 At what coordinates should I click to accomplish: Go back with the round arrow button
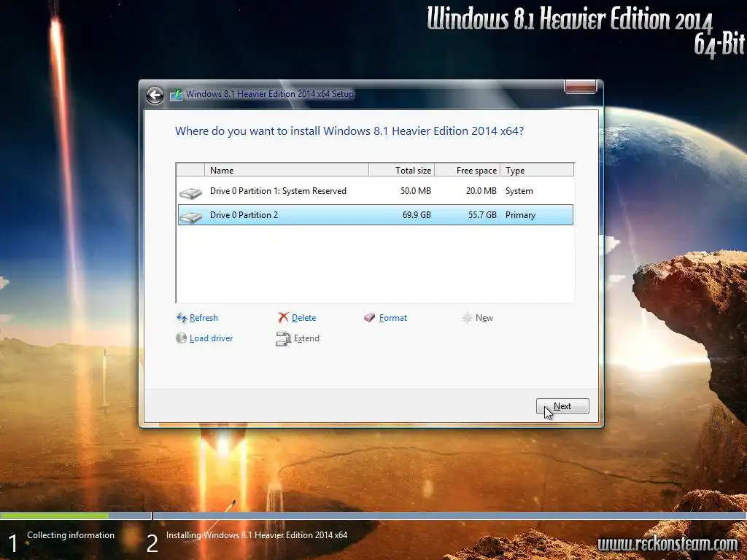point(155,96)
